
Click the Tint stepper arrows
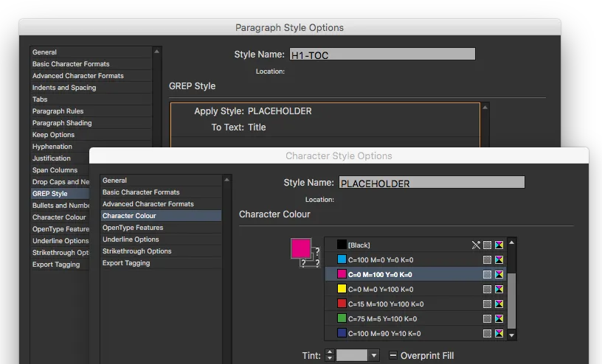330,355
